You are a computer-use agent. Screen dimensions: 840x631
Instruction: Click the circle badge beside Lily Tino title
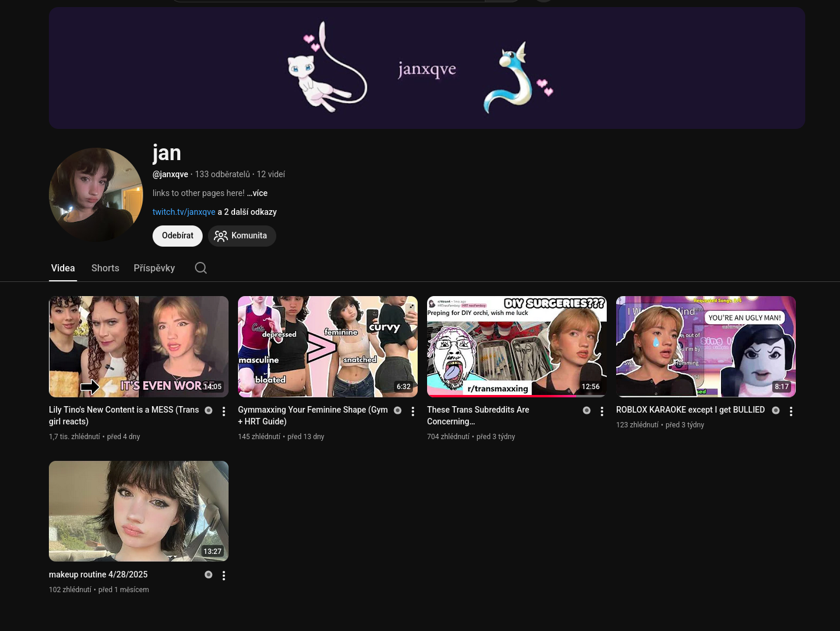click(209, 410)
